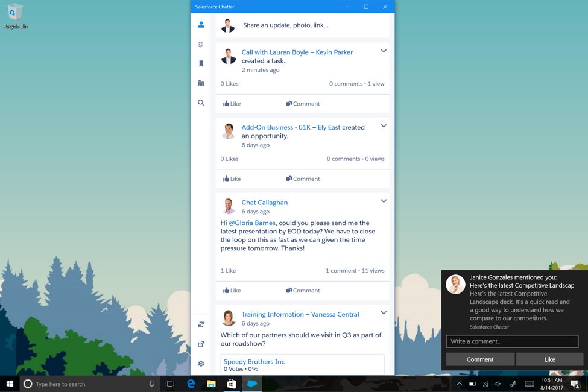Click your avatar beside Share an update
This screenshot has width=588, height=392.
tap(227, 25)
